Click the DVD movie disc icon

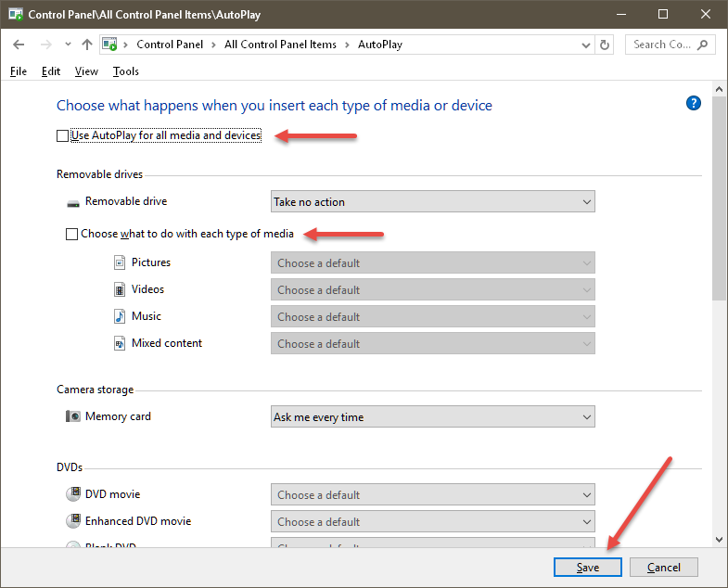click(x=73, y=494)
